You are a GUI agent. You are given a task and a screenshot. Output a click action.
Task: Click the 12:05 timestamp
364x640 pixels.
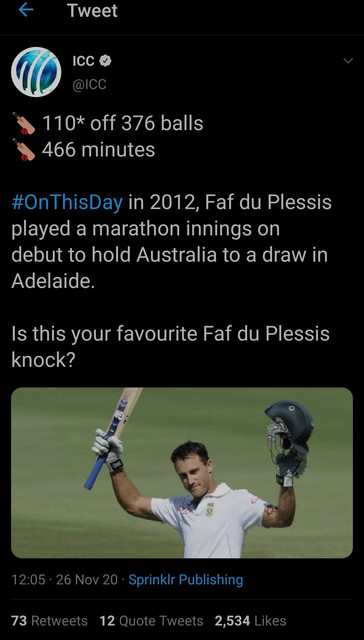(x=28, y=580)
